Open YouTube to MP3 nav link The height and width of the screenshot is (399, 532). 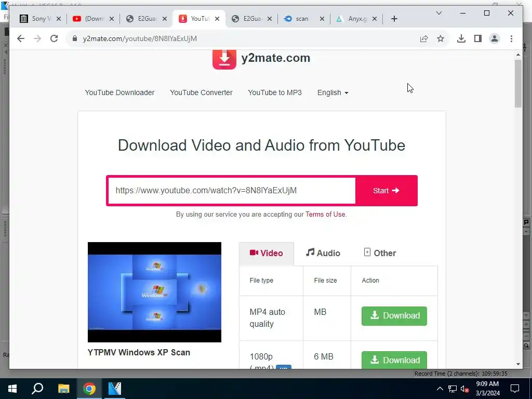coord(275,92)
